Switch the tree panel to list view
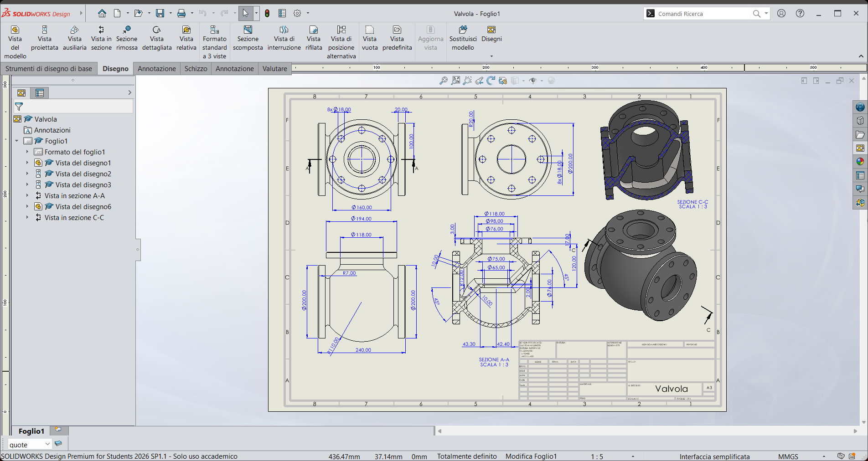 point(40,93)
